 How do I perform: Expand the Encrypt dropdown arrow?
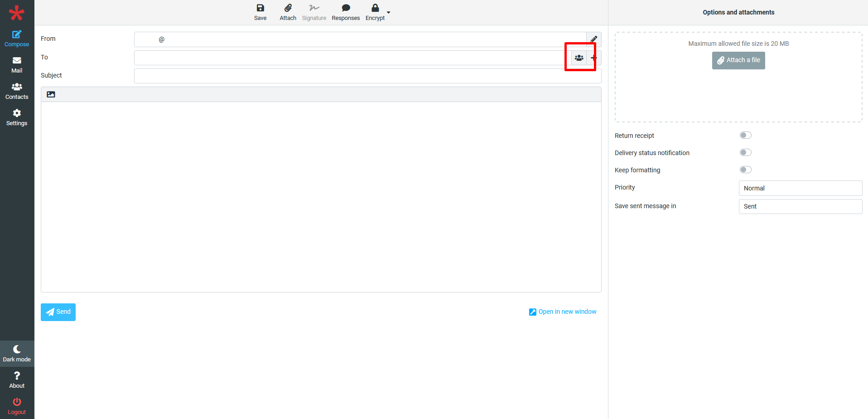(x=389, y=12)
